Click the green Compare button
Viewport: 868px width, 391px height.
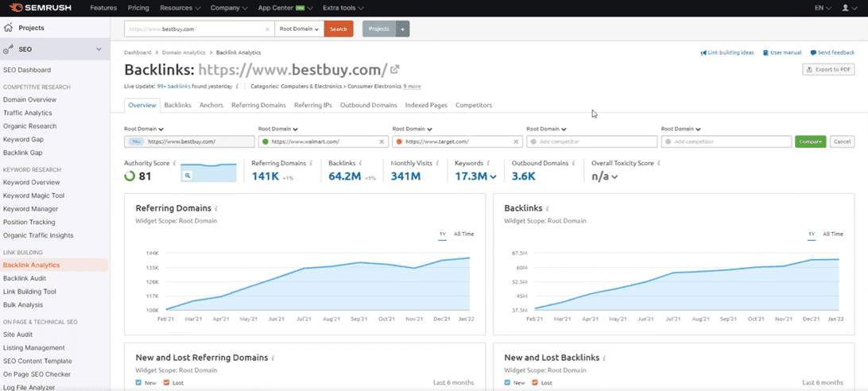click(x=810, y=141)
